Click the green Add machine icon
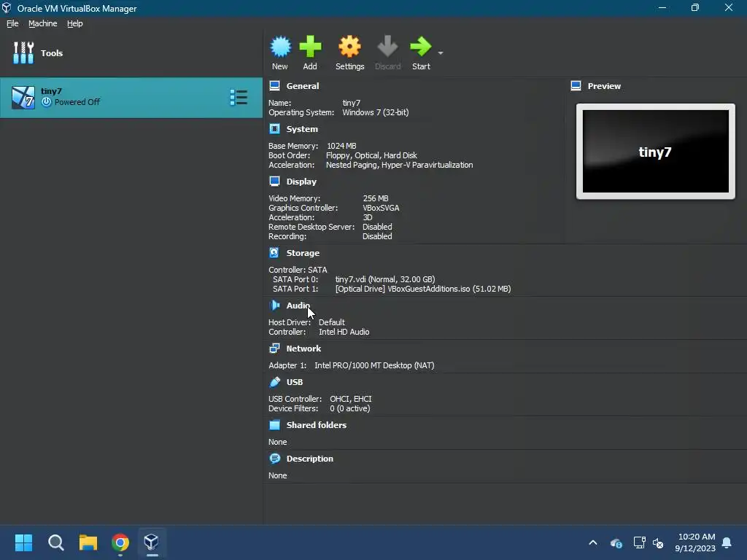The height and width of the screenshot is (560, 747). [x=310, y=47]
